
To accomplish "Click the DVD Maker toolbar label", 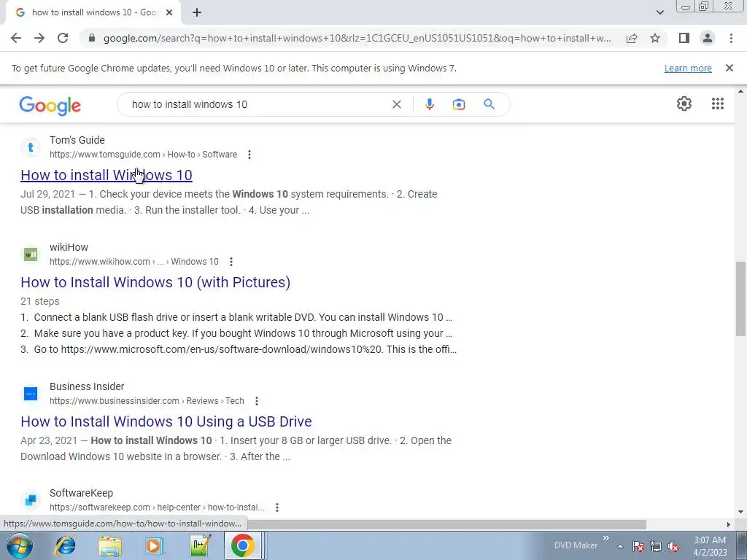I will pyautogui.click(x=576, y=545).
